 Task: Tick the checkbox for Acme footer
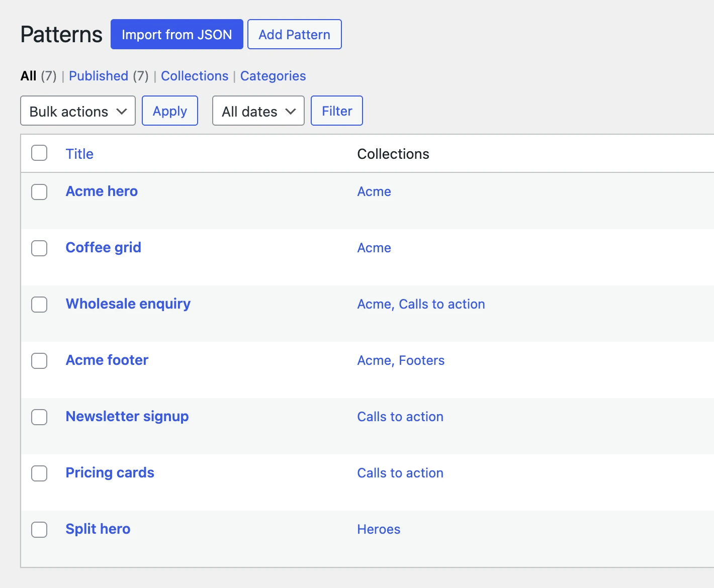coord(39,361)
